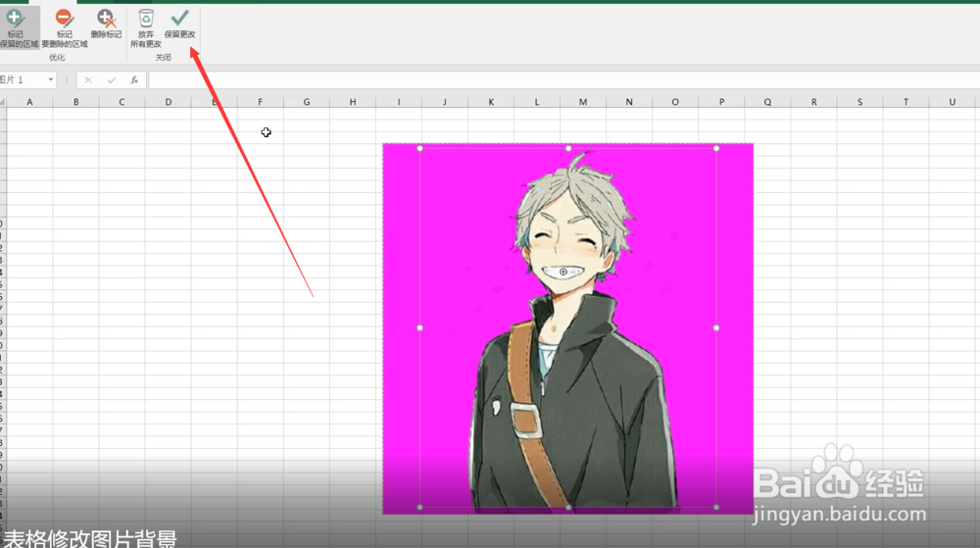Select column F header
This screenshot has height=548, width=980.
click(260, 102)
